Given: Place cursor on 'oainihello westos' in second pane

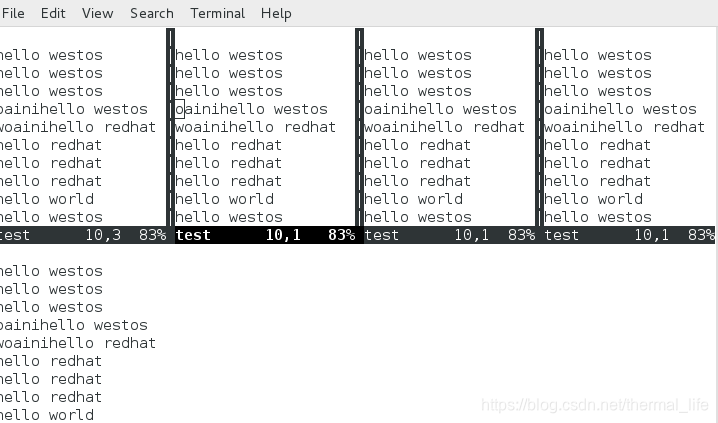Looking at the screenshot, I should [x=251, y=109].
